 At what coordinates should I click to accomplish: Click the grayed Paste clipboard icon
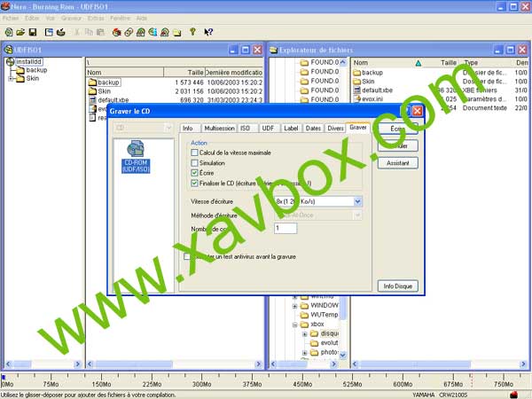[x=100, y=32]
